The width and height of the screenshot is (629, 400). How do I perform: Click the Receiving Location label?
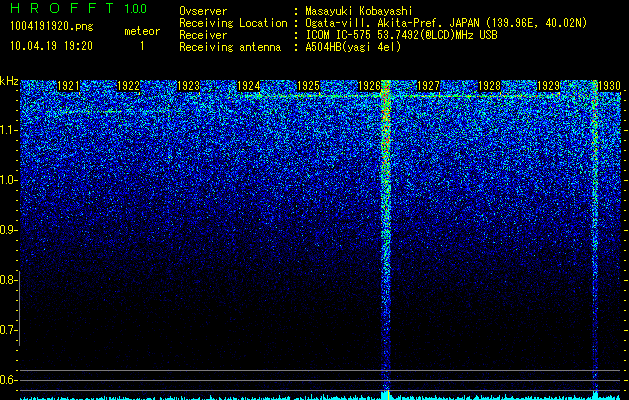coord(233,23)
